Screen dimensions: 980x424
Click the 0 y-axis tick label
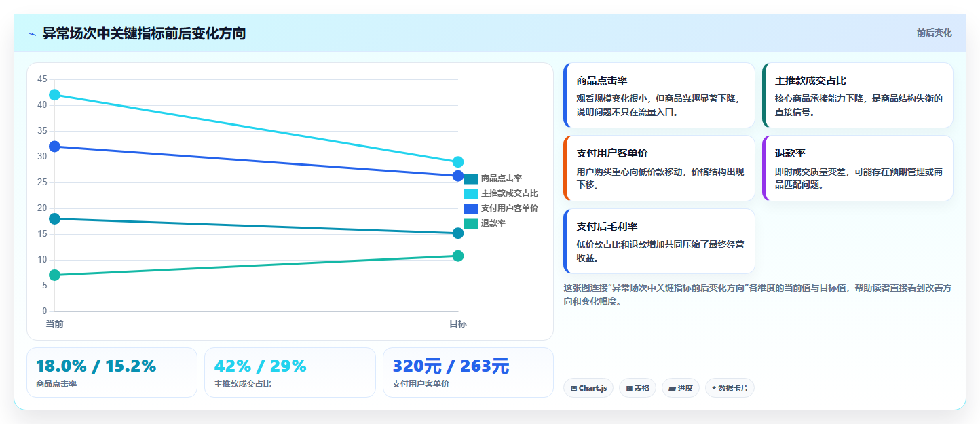(45, 311)
